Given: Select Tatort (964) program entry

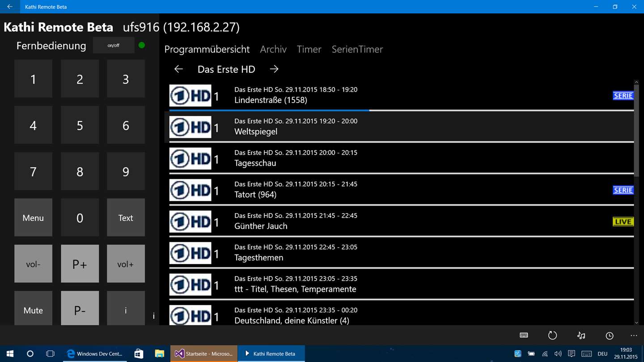Looking at the screenshot, I should tap(399, 190).
